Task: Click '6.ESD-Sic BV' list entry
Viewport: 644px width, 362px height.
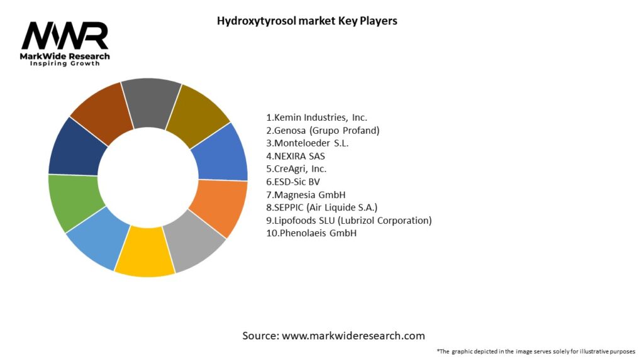Action: coord(293,182)
